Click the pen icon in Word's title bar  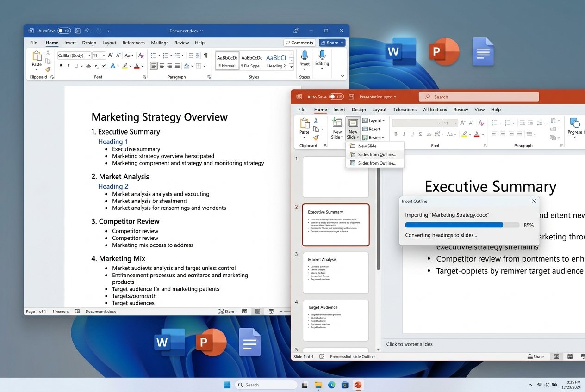[296, 31]
